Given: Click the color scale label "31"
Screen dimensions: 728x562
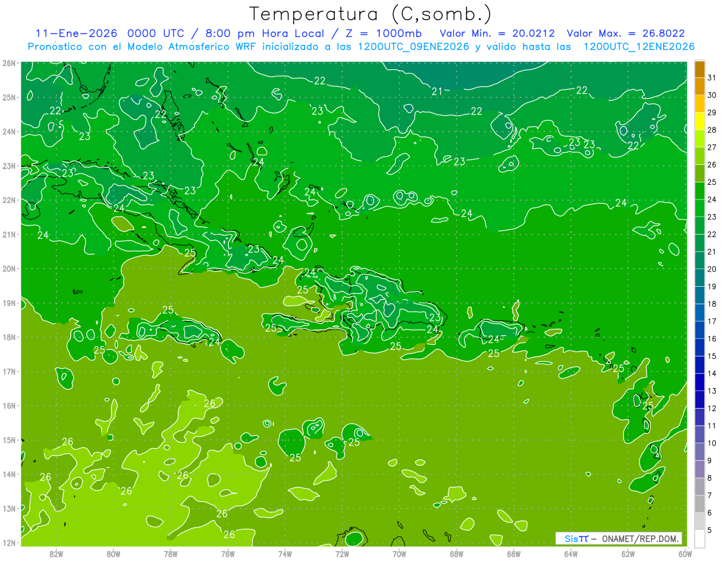Looking at the screenshot, I should click(x=712, y=78).
